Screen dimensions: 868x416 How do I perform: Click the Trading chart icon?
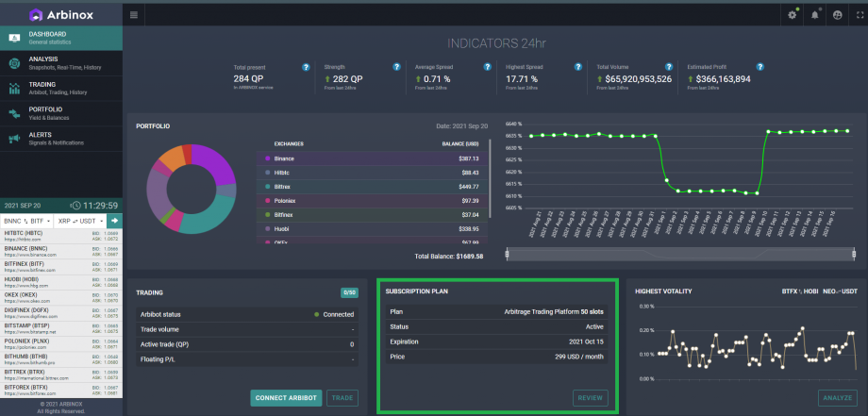point(14,89)
